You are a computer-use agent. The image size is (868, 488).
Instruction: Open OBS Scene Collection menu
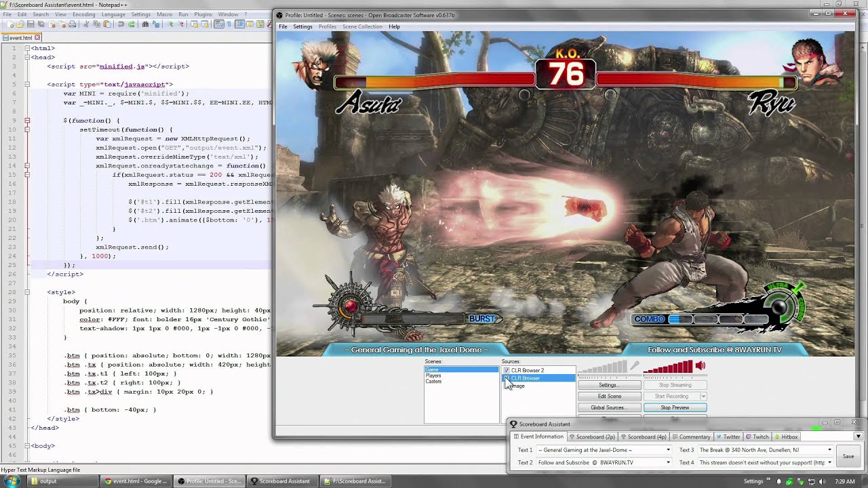362,26
